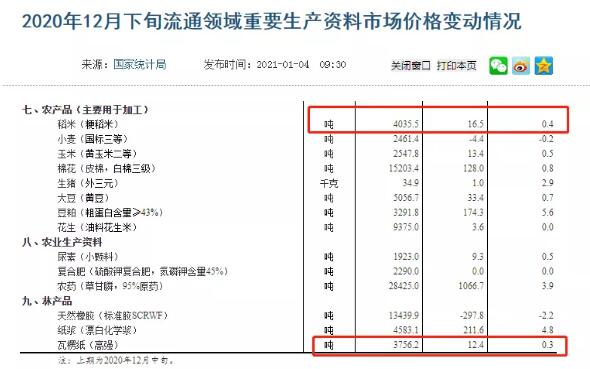Share the article via WeChat icon

(x=498, y=66)
